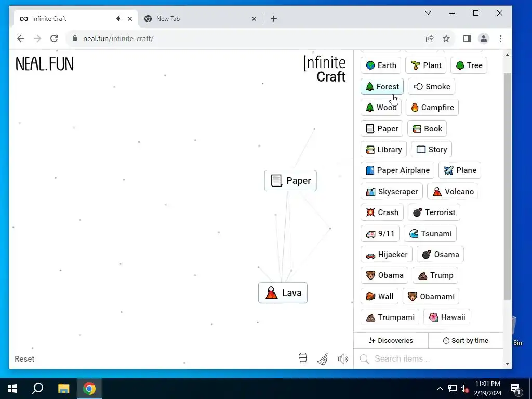Show hidden system tray icons
Screen dimensions: 532x399
pyautogui.click(x=440, y=389)
